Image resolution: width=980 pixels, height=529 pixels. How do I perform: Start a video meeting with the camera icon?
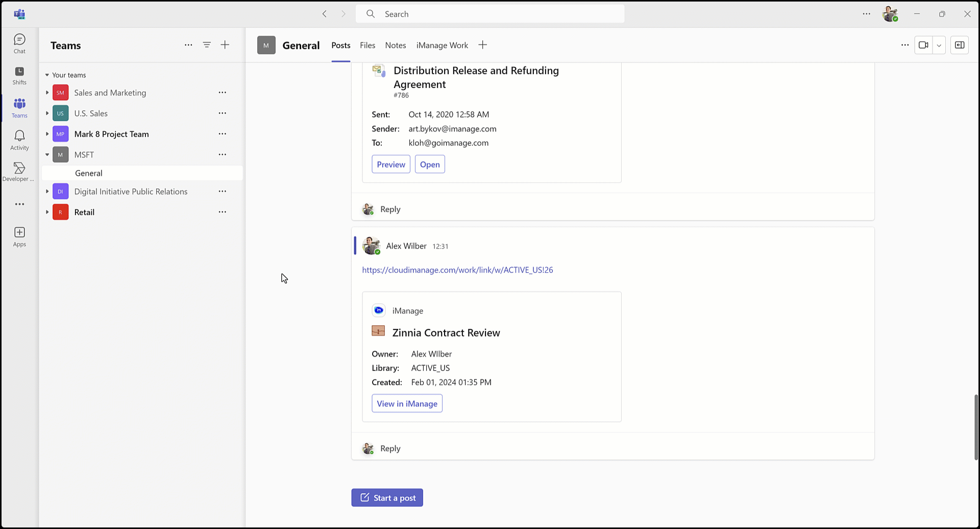[924, 45]
